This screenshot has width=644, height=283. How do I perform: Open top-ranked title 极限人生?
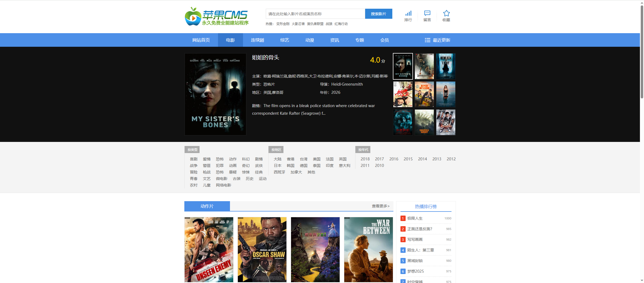(x=415, y=218)
